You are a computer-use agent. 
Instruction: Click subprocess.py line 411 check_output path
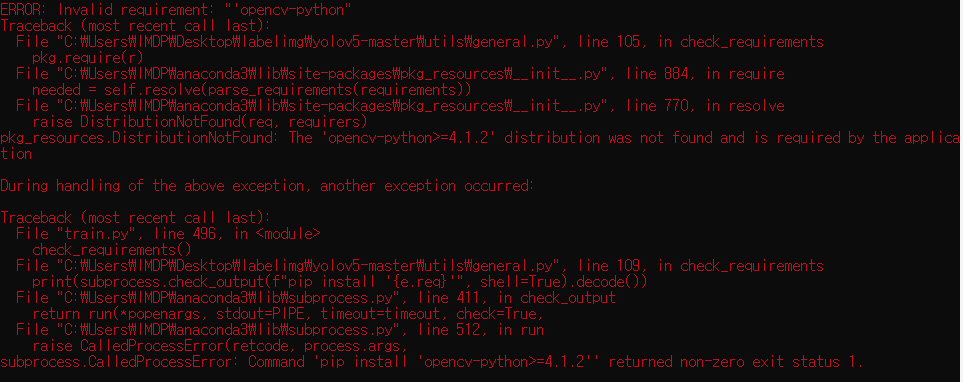316,297
